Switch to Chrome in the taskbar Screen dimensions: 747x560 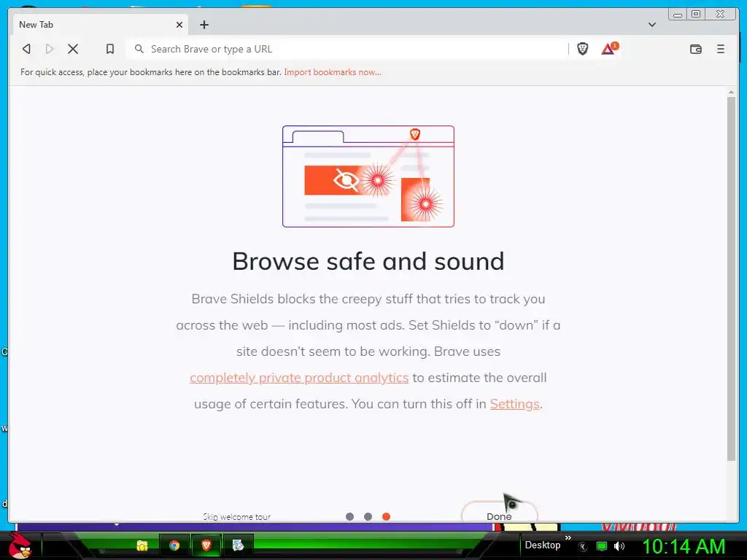pyautogui.click(x=174, y=545)
